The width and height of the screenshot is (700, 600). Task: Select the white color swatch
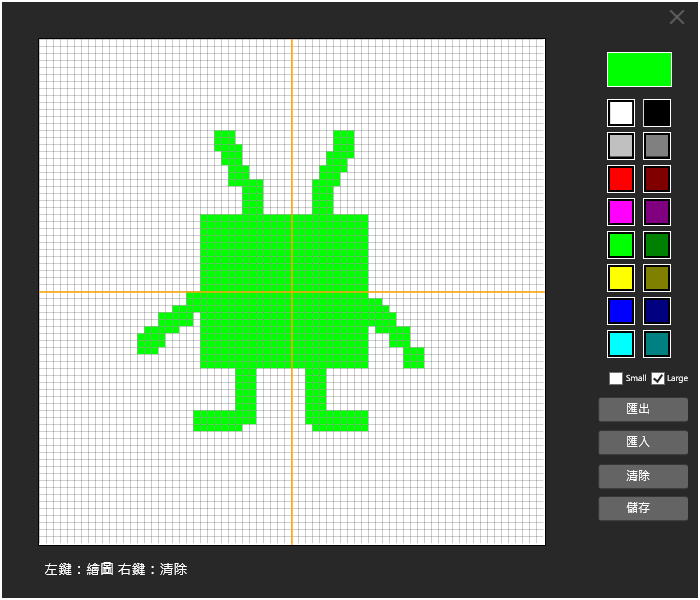[621, 113]
